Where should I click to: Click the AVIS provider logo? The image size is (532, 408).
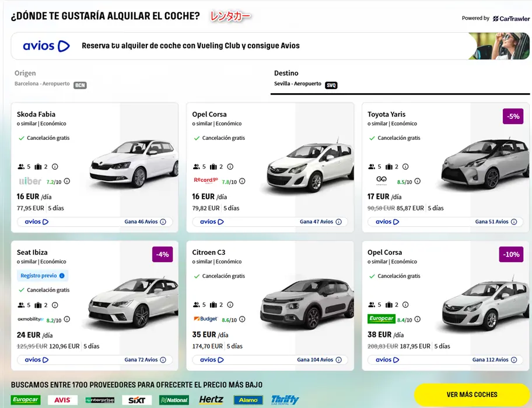click(x=62, y=400)
